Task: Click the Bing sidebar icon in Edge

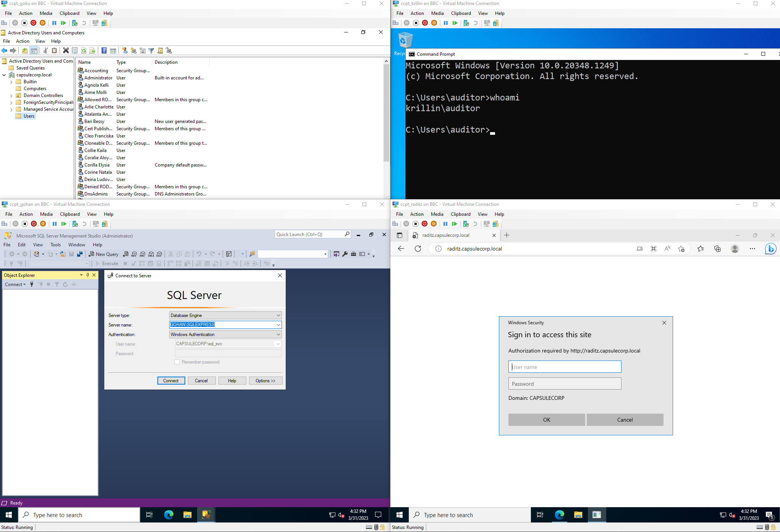Action: click(770, 249)
